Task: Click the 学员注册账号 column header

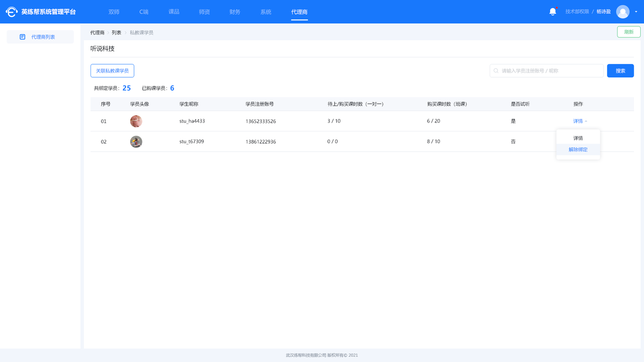Action: pos(259,104)
